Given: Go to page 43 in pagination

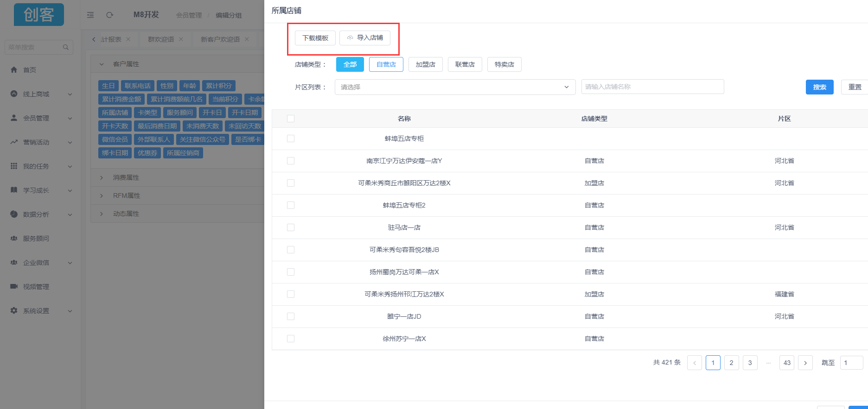Looking at the screenshot, I should coord(787,363).
